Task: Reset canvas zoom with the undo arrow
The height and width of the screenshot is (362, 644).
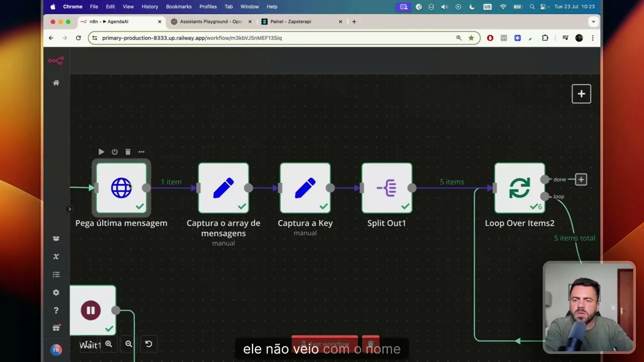Action: 148,344
